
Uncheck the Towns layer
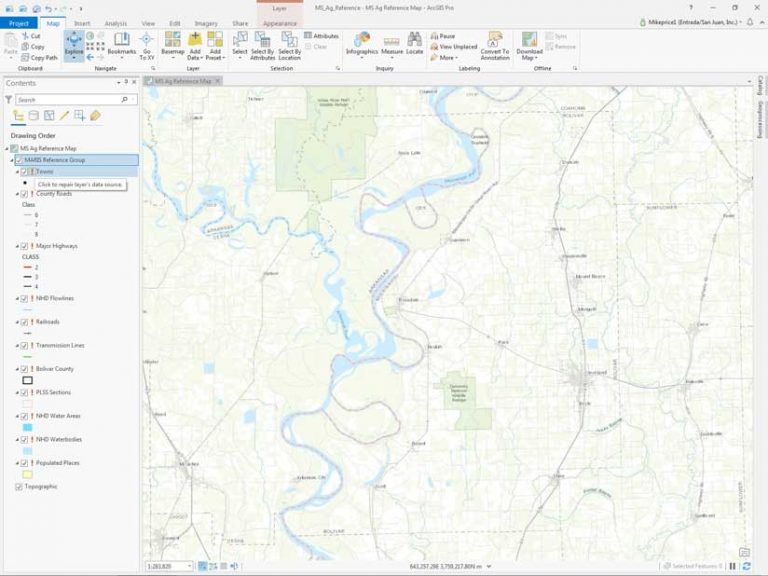point(24,171)
